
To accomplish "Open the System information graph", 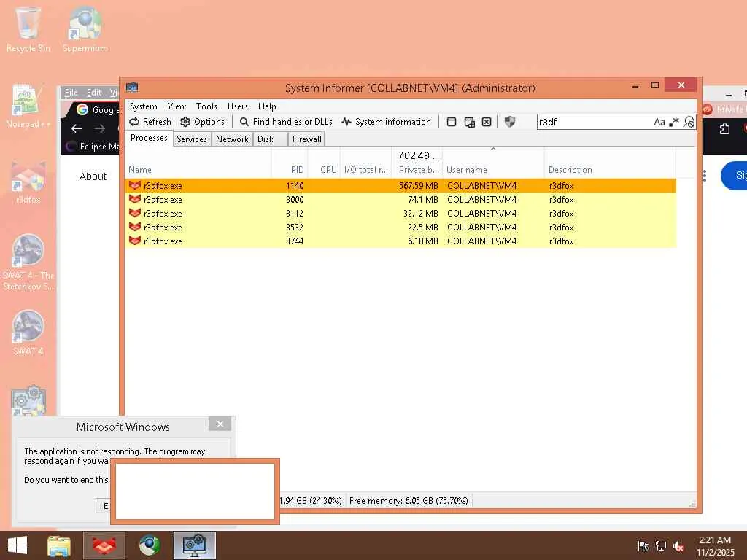I will [387, 122].
